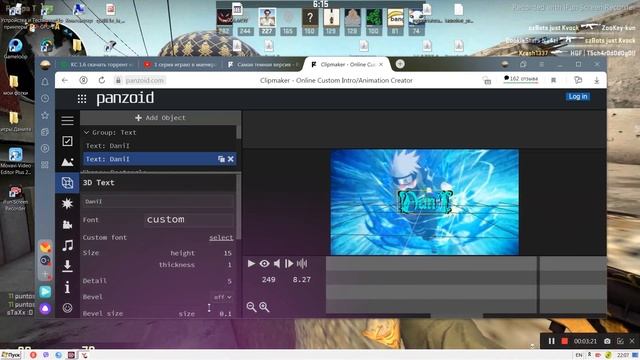Screen dimensions: 640x360
Task: Click the object list scrollbar
Action: tap(239, 132)
